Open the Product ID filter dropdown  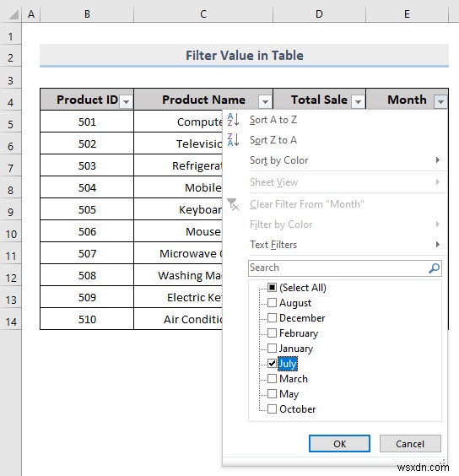click(126, 101)
